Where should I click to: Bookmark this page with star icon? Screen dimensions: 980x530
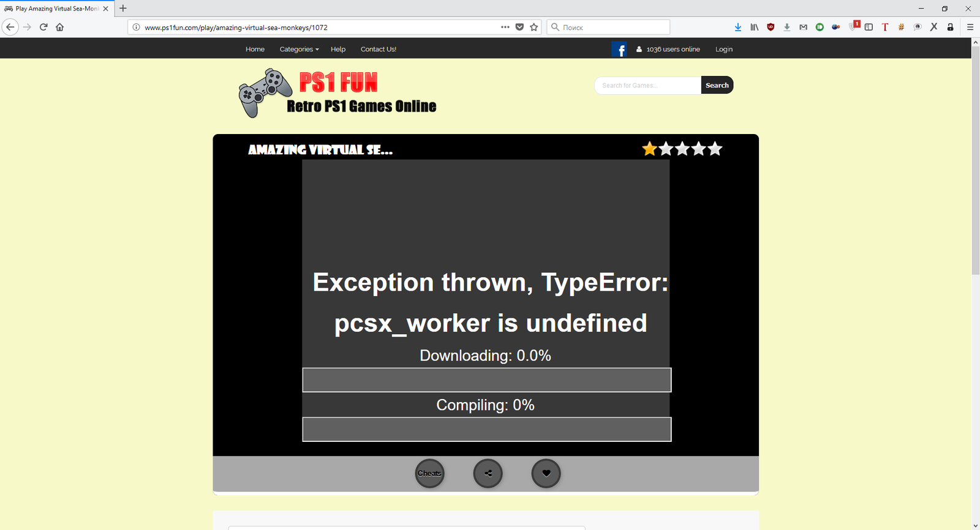[x=534, y=27]
